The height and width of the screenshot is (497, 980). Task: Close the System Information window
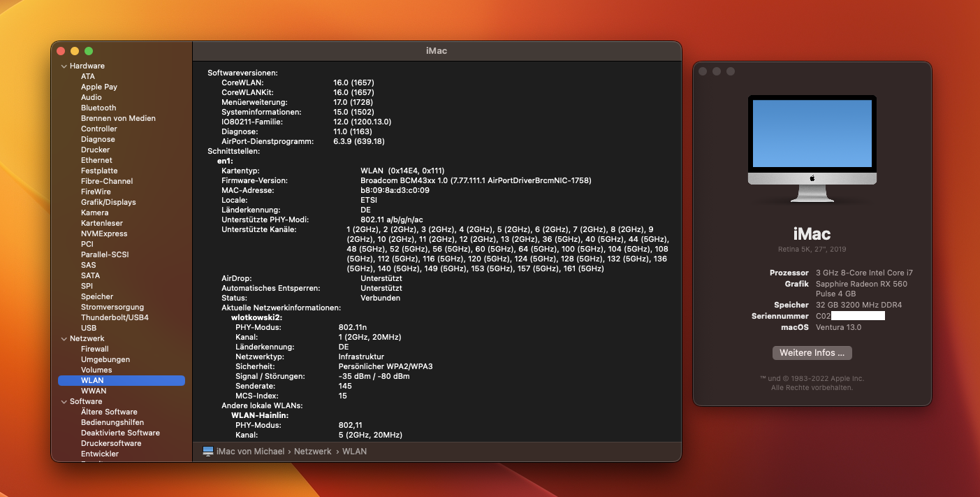(x=61, y=51)
